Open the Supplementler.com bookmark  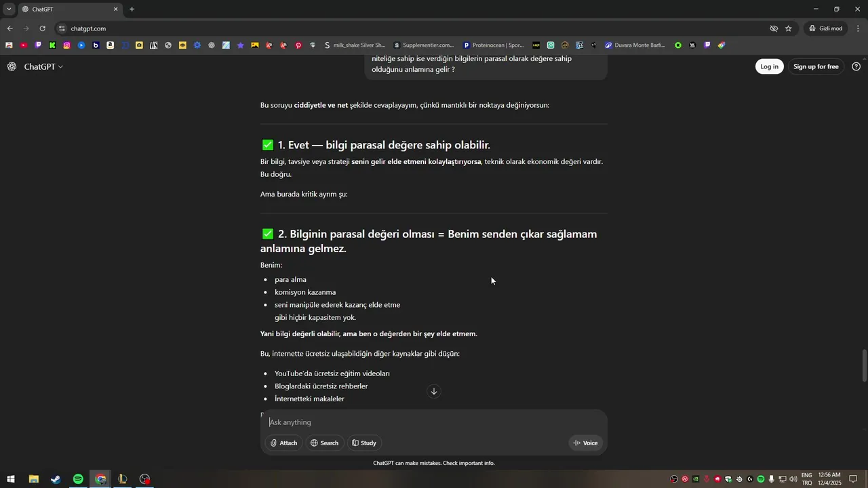[424, 45]
